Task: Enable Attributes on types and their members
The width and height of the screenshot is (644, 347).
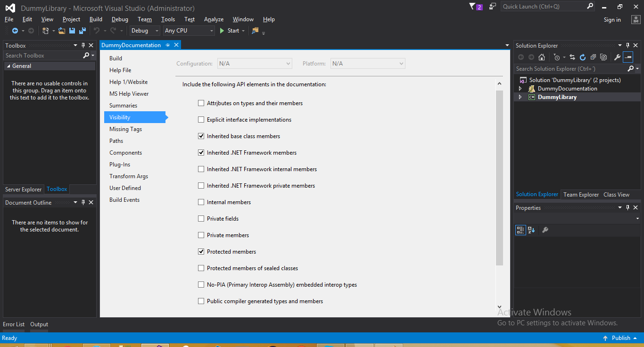Action: click(201, 103)
